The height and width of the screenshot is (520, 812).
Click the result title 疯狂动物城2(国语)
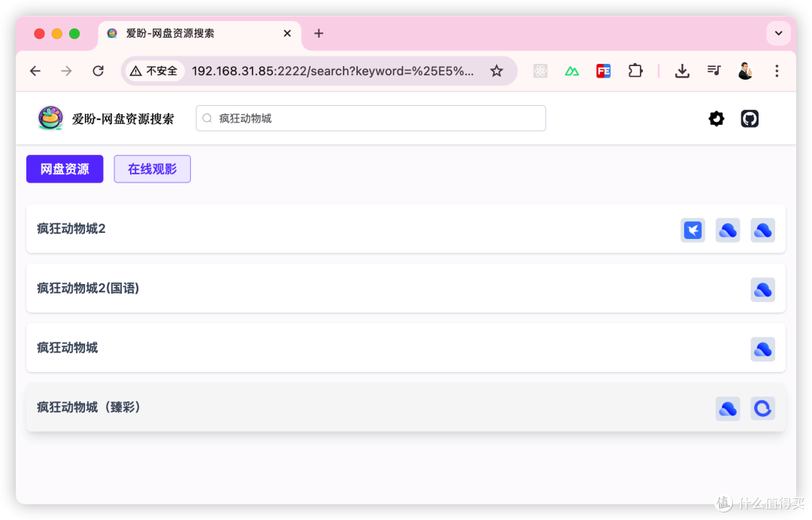(x=88, y=289)
